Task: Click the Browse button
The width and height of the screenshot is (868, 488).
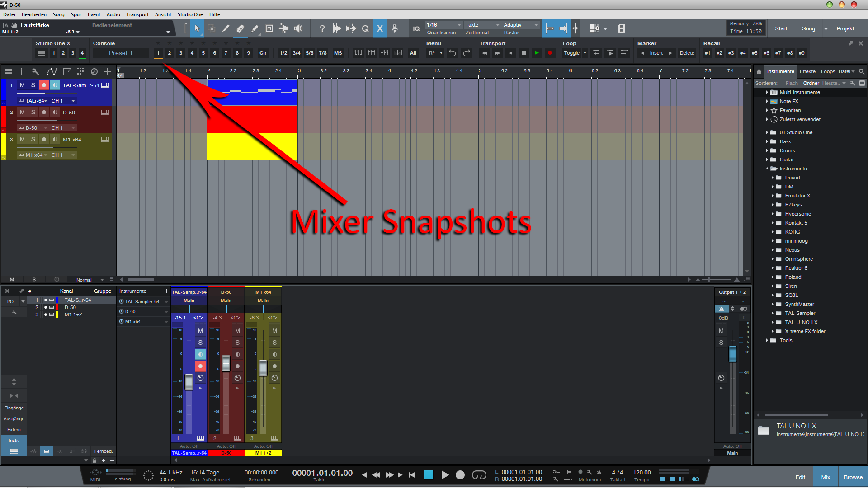Action: (853, 477)
